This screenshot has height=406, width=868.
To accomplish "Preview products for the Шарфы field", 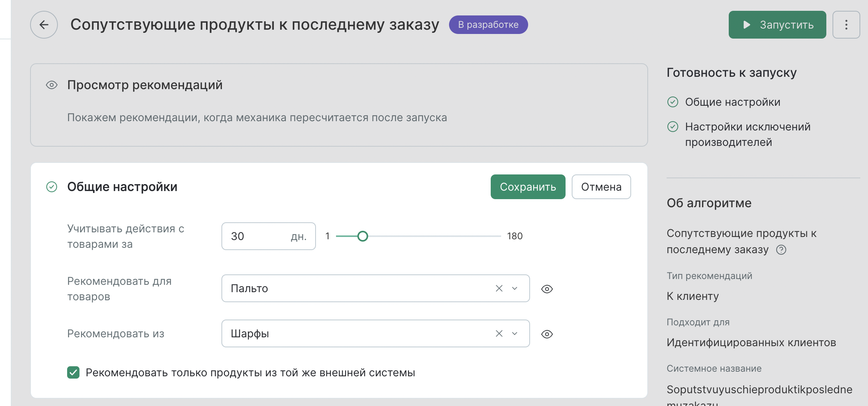I will (x=547, y=334).
